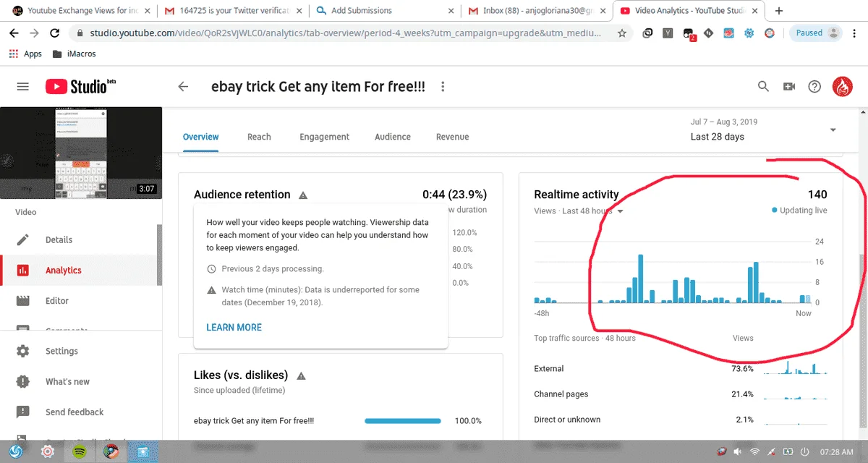Click the External traffic source row
The height and width of the screenshot is (463, 868).
pyautogui.click(x=681, y=368)
